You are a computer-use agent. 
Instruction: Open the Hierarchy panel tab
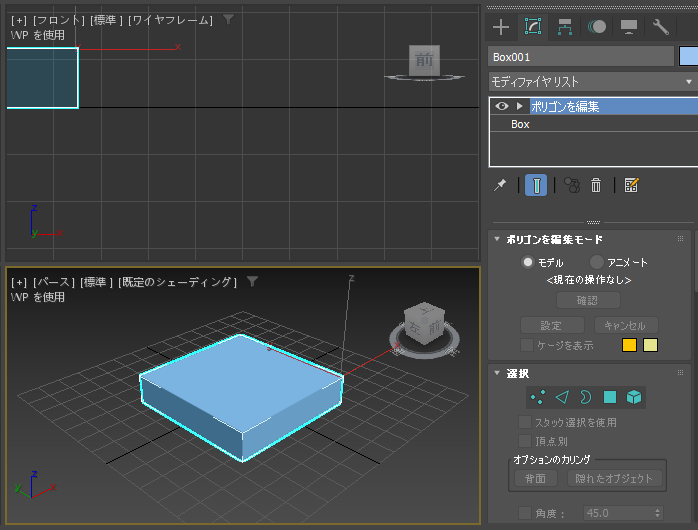[x=565, y=27]
